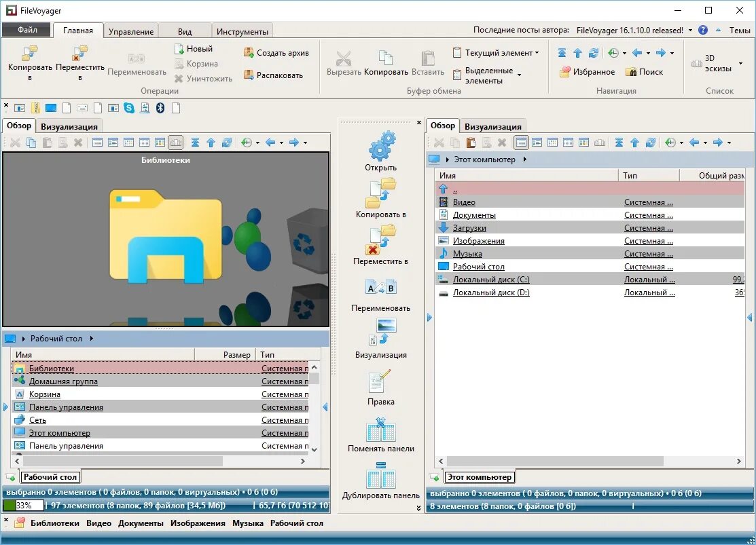Image resolution: width=756 pixels, height=545 pixels.
Task: Select Домашняя группа in the left list
Action: tap(160, 381)
